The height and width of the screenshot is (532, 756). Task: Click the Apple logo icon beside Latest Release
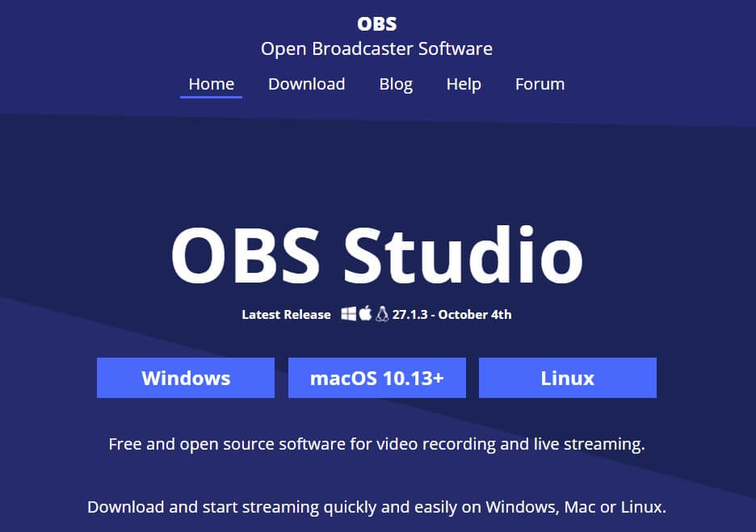365,314
